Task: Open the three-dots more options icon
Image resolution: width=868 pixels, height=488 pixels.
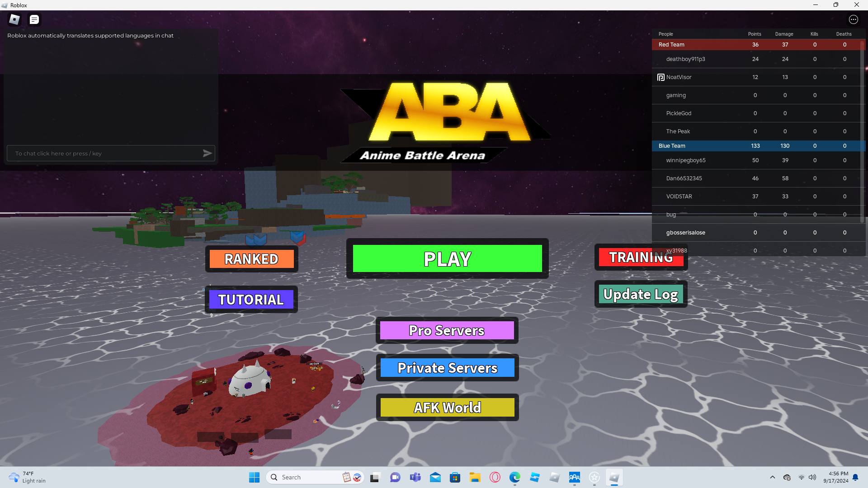Action: [853, 19]
